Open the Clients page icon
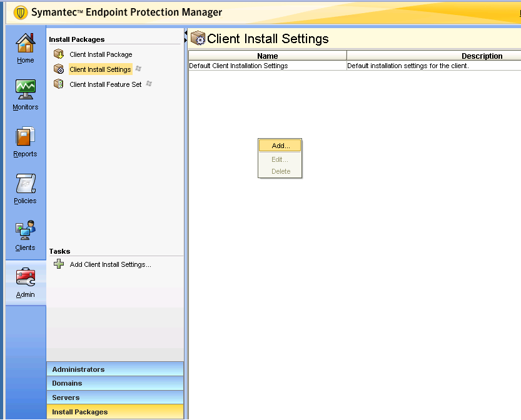 point(25,231)
